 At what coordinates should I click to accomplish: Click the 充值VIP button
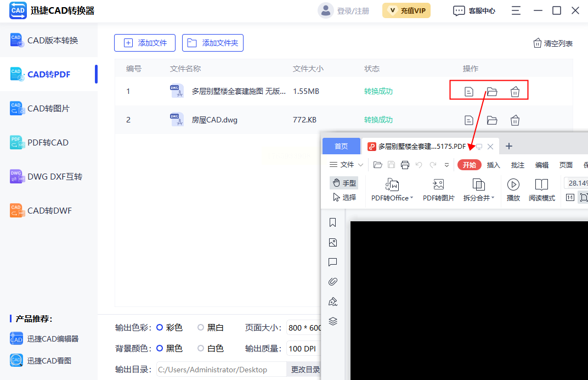click(x=406, y=10)
